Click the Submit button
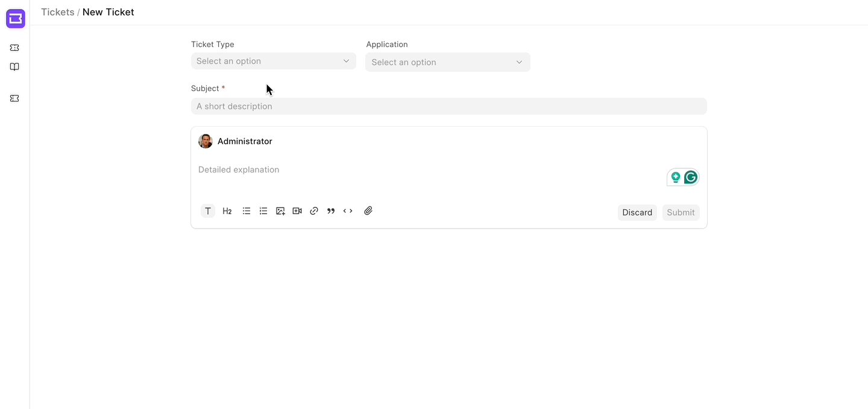Image resolution: width=868 pixels, height=409 pixels. pyautogui.click(x=681, y=212)
